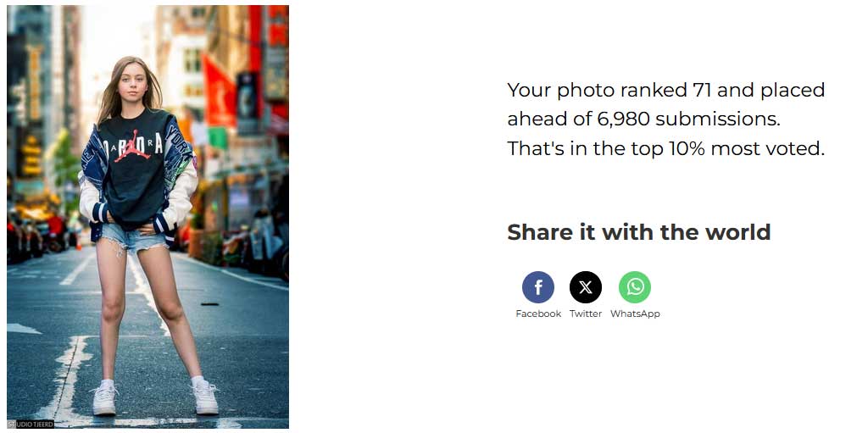Image resolution: width=868 pixels, height=433 pixels.
Task: Click the black X Twitter share icon
Action: [585, 287]
